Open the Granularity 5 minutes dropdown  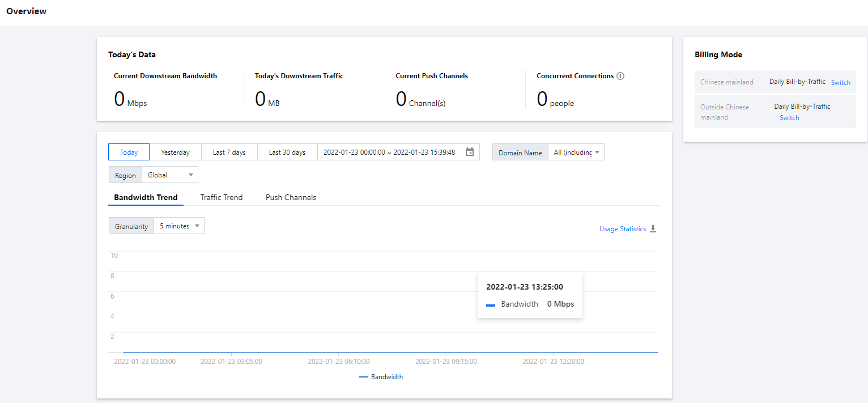(178, 226)
